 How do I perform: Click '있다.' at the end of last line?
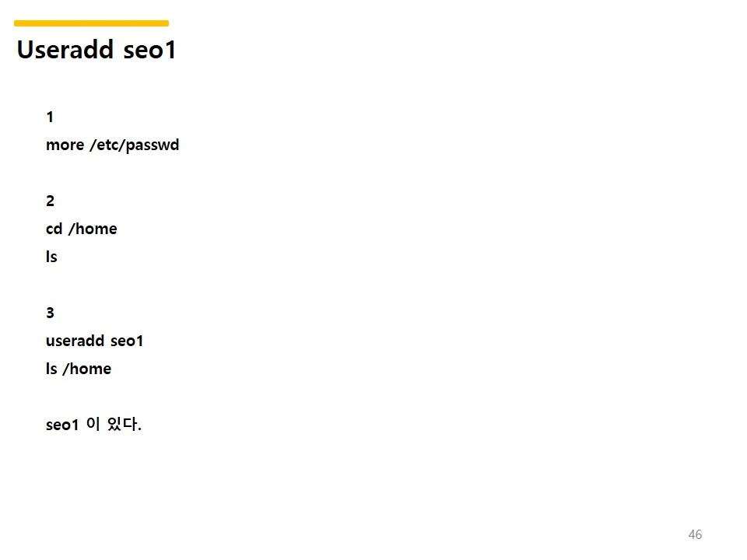pyautogui.click(x=124, y=425)
